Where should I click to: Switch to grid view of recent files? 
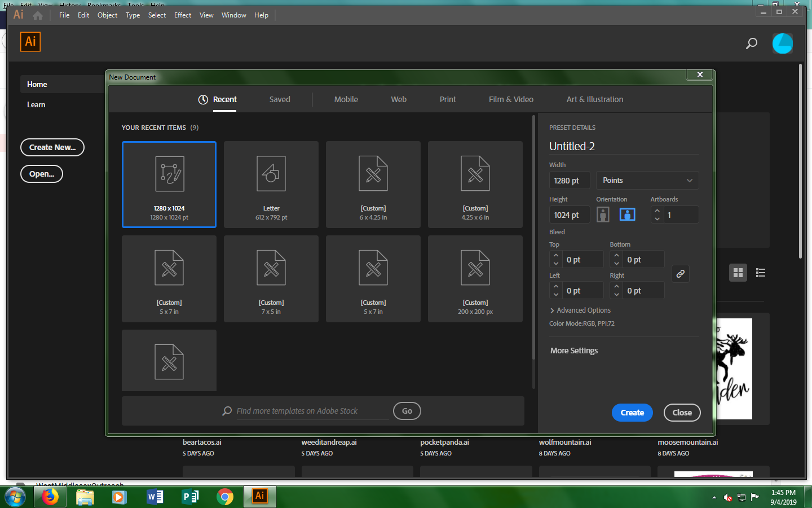pos(738,273)
